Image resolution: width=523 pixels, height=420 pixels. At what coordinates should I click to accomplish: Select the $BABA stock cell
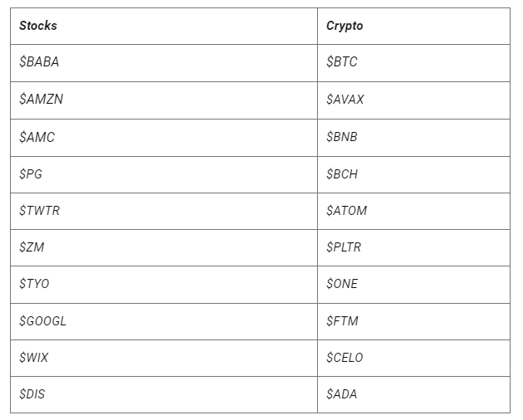click(164, 63)
